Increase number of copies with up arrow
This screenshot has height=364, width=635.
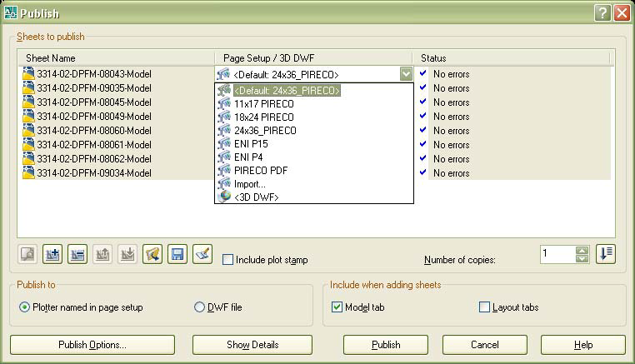tap(582, 251)
